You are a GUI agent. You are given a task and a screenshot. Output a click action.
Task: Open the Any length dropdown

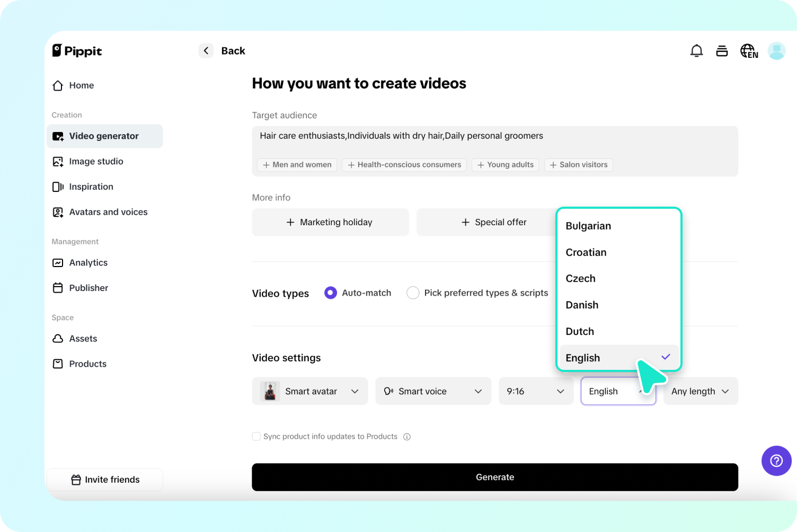701,391
